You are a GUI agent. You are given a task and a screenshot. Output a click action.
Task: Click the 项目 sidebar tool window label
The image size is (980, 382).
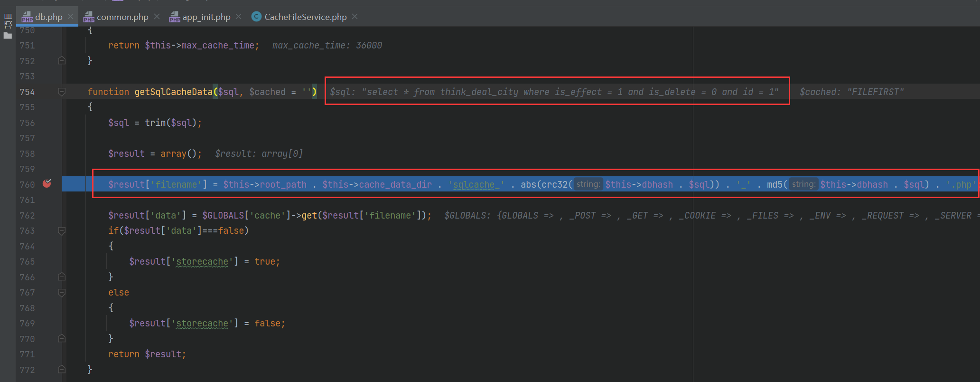coord(8,20)
